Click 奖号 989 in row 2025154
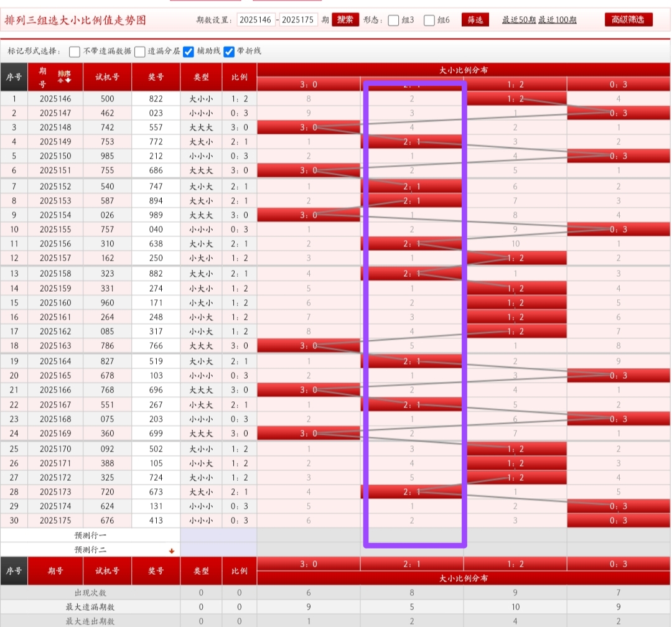 click(x=156, y=215)
